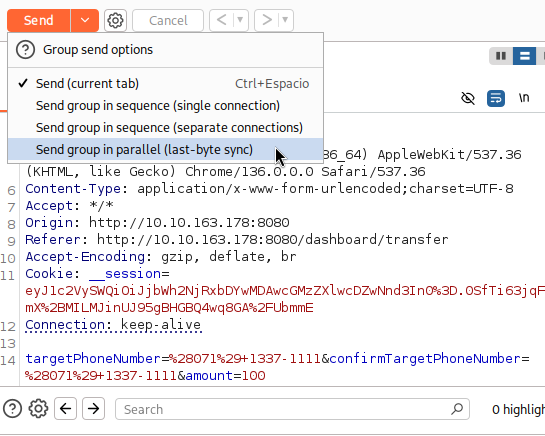
Task: Switch to top-bottom layout icon
Action: coord(524,56)
